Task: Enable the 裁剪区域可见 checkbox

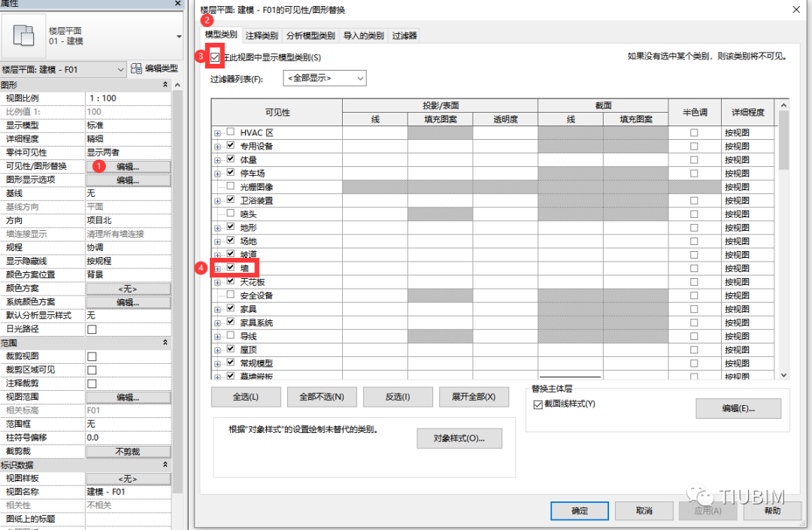Action: pyautogui.click(x=92, y=370)
